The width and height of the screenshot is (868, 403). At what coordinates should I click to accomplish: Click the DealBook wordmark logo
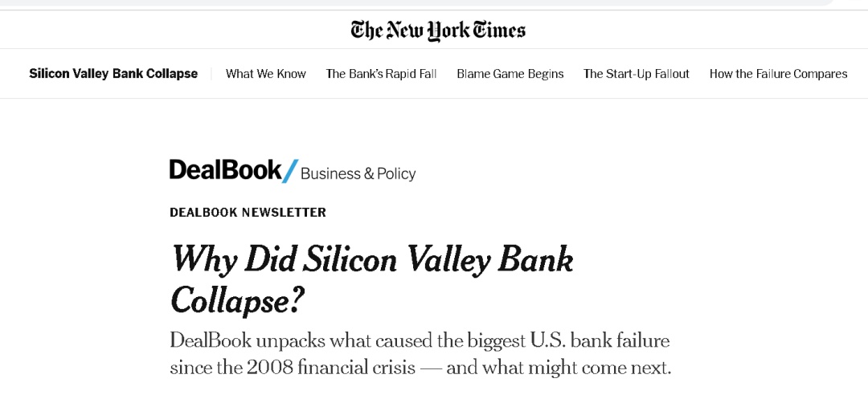tap(225, 170)
